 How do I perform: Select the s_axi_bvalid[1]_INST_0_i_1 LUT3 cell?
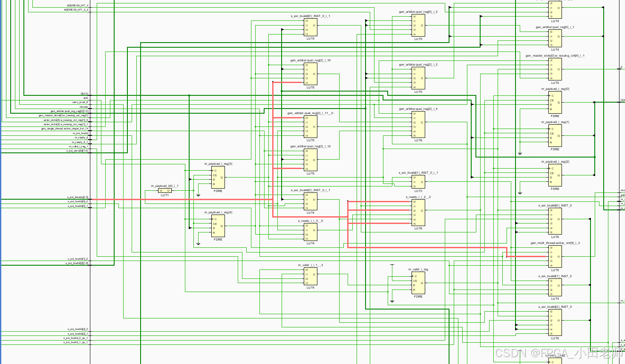click(418, 182)
